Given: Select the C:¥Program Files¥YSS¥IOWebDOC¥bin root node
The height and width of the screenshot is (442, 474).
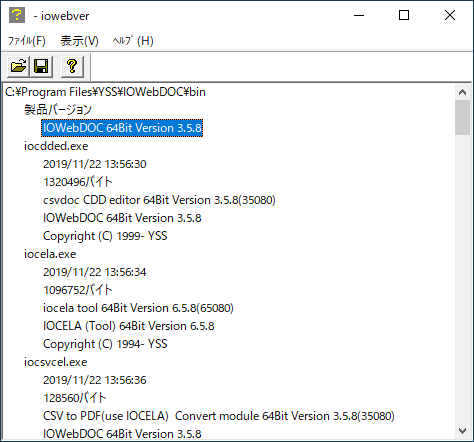Looking at the screenshot, I should click(x=105, y=92).
